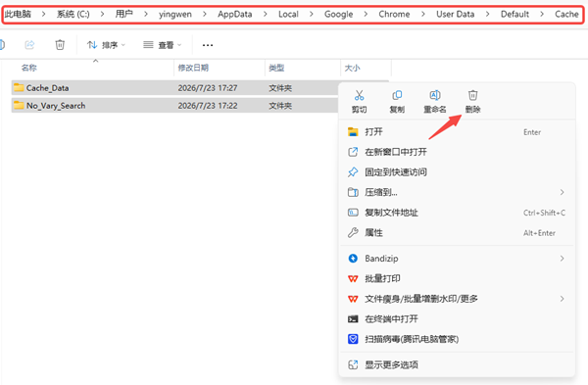
Task: Go to Google breadcrumb segment
Action: click(x=339, y=15)
